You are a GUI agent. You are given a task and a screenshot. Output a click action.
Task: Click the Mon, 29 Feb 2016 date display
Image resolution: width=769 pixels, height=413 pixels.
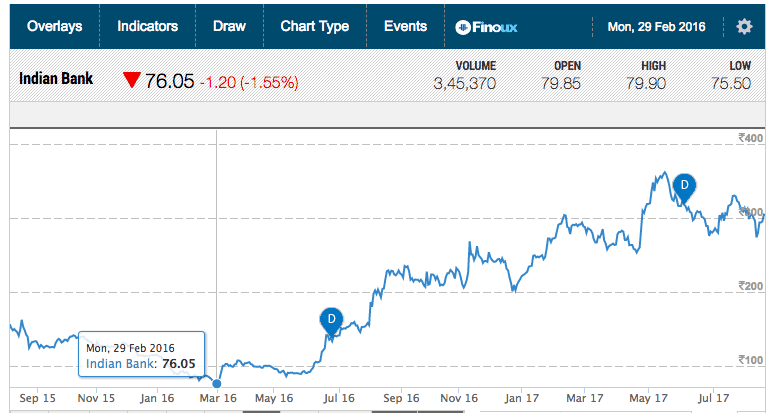656,27
